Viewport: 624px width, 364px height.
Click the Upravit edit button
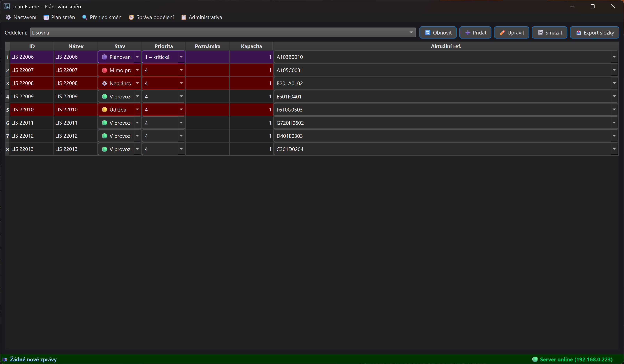point(511,33)
